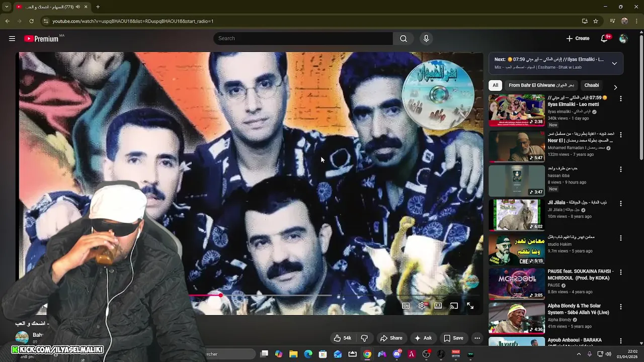This screenshot has height=362, width=644.
Task: Click the Create button
Action: tap(578, 38)
